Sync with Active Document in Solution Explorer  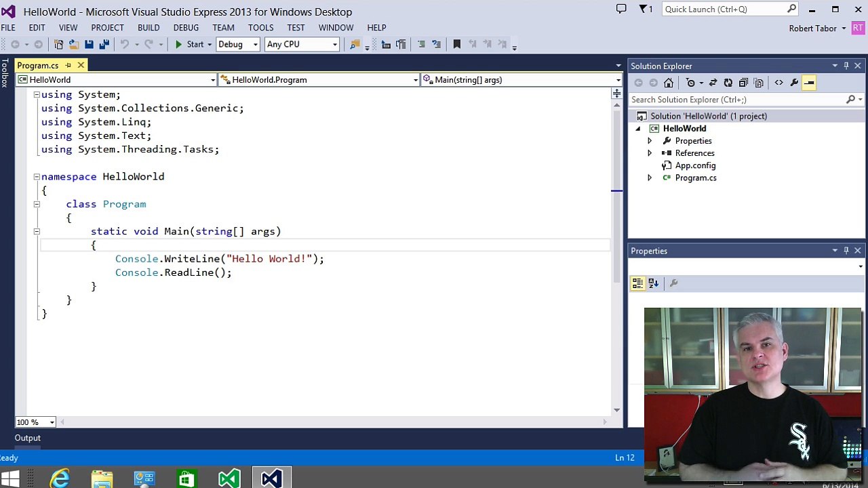tap(713, 83)
